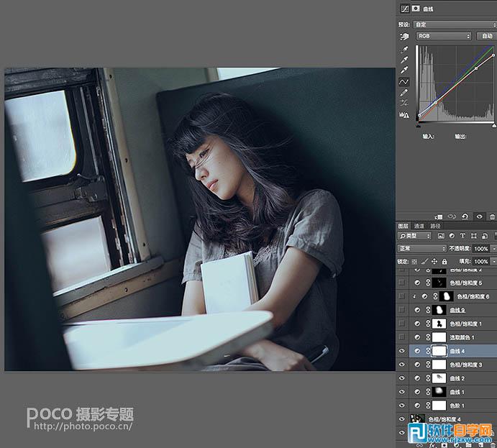Filter layers by adjustment layer icon
The height and width of the screenshot is (448, 497).
[x=452, y=236]
